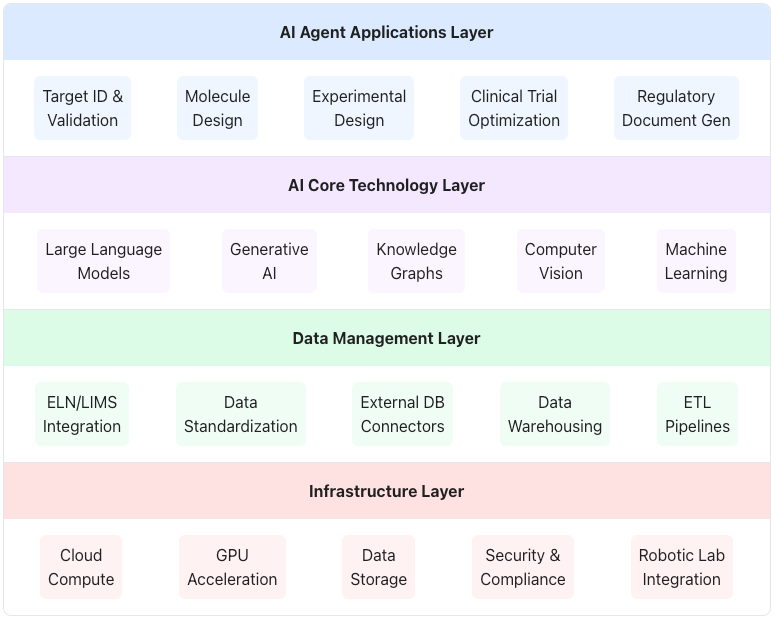Click the Robotic Lab Integration box
Viewport: 775px width, 619px height.
pyautogui.click(x=682, y=567)
